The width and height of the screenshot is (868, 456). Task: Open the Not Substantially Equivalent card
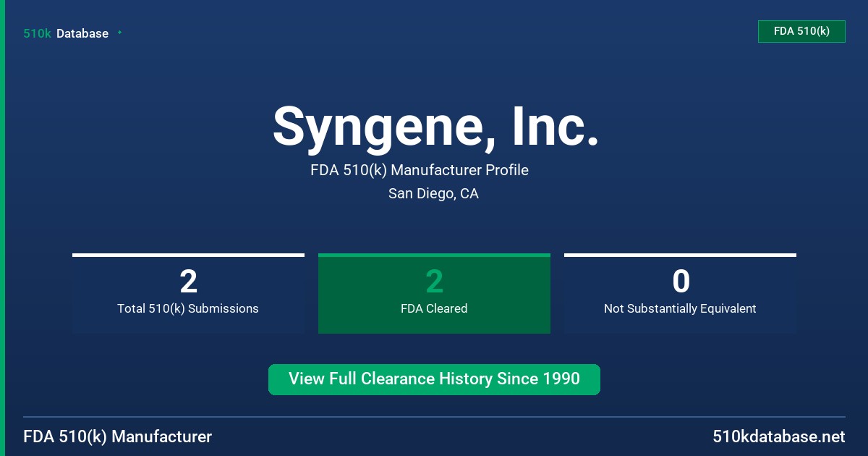tap(680, 293)
